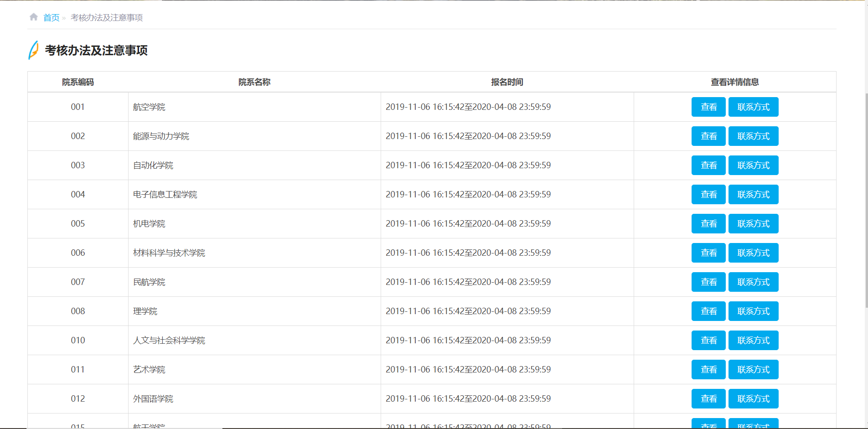This screenshot has height=429, width=868.
Task: Click department code 008
Action: [x=78, y=311]
